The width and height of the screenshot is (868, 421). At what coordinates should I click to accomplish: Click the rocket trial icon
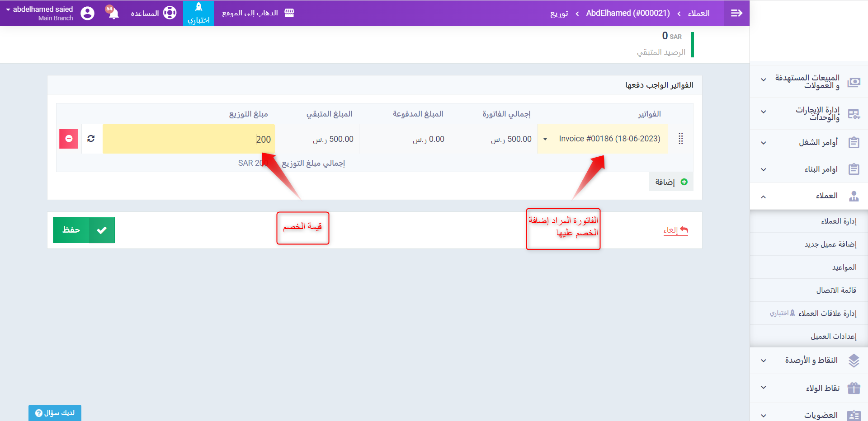(198, 8)
